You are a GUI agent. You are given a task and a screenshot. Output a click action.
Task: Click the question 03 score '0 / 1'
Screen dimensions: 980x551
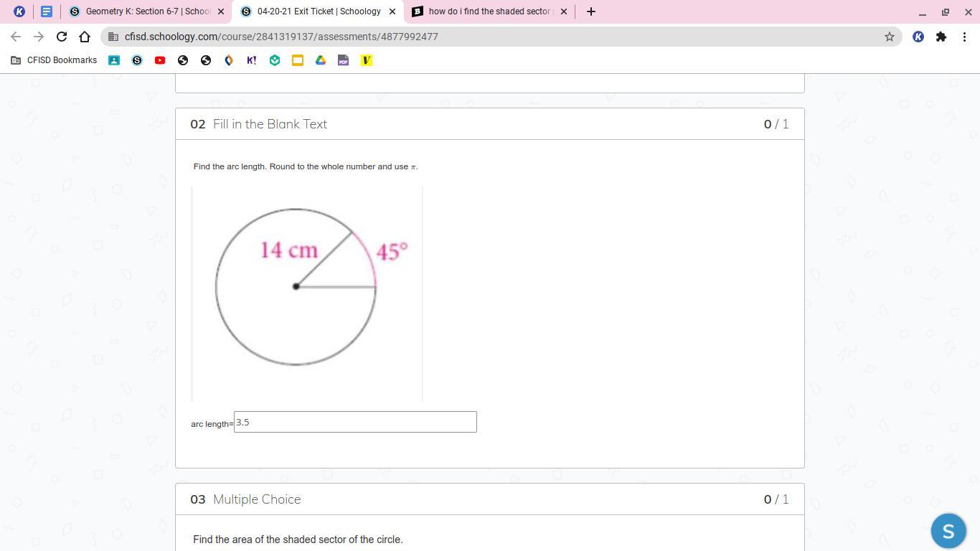tap(776, 499)
